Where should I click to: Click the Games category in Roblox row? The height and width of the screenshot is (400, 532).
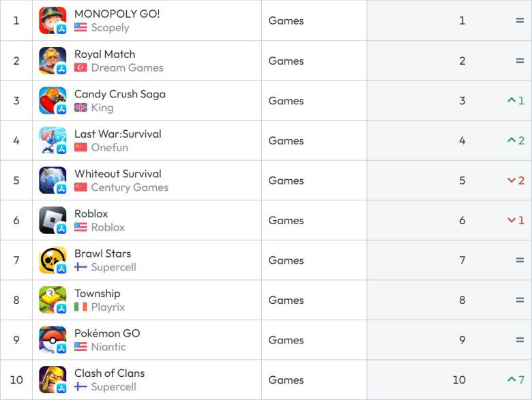click(x=286, y=220)
